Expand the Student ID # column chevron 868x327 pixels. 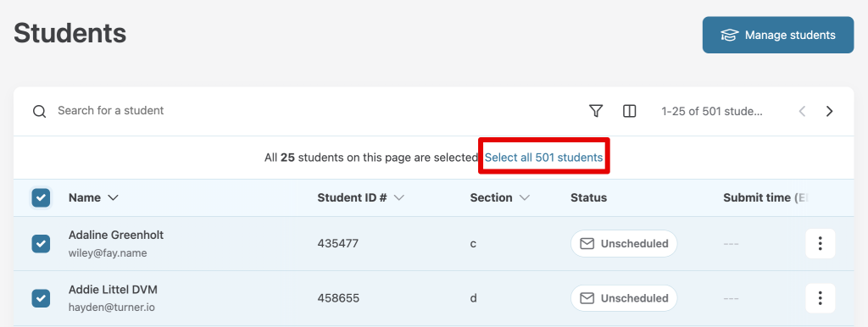[398, 197]
